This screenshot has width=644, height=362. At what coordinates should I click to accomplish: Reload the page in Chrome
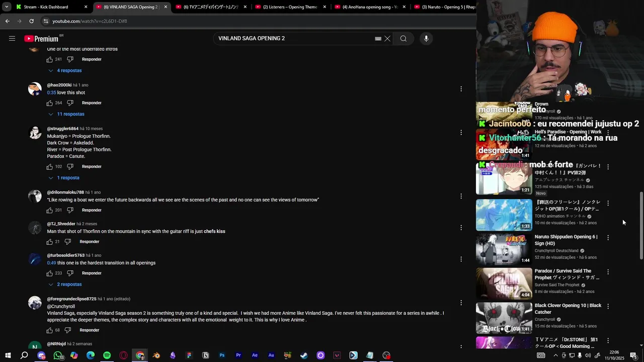tap(31, 21)
